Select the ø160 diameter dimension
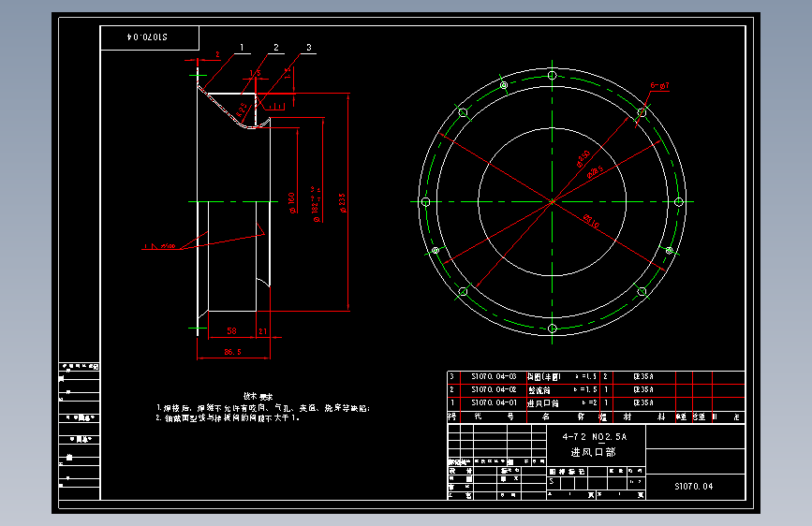Image resolution: width=812 pixels, height=526 pixels. point(291,203)
